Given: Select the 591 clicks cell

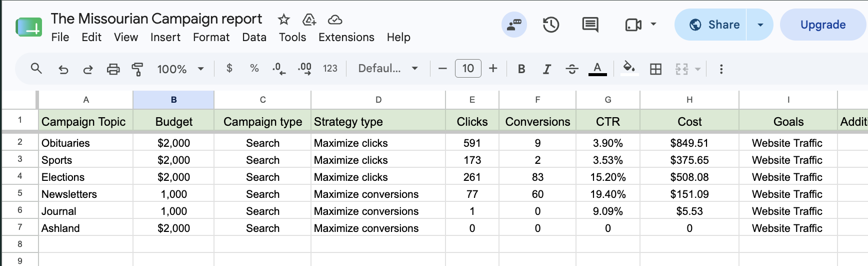Looking at the screenshot, I should pos(472,143).
